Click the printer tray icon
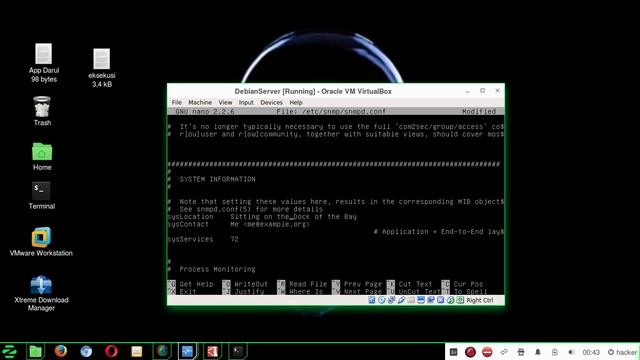Image resolution: width=640 pixels, height=360 pixels. [521, 352]
